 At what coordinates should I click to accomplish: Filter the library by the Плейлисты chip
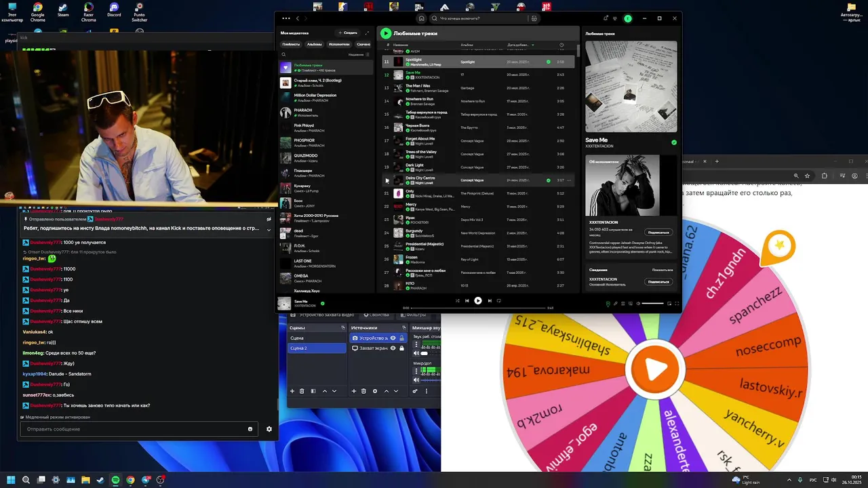click(x=292, y=44)
